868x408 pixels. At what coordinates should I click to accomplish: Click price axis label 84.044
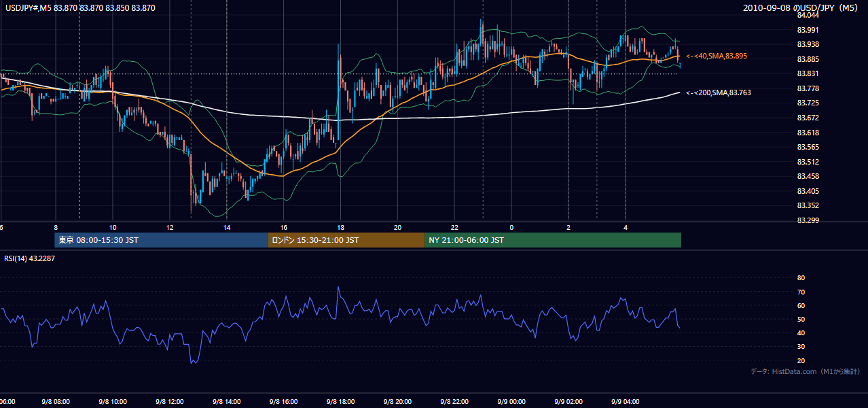tap(808, 15)
